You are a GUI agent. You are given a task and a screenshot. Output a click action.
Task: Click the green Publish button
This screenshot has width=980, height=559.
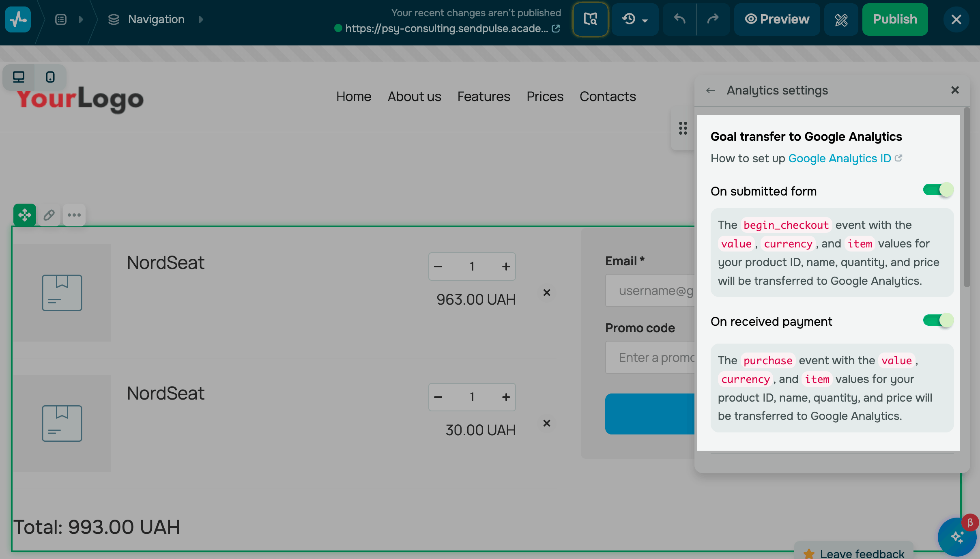click(x=895, y=19)
